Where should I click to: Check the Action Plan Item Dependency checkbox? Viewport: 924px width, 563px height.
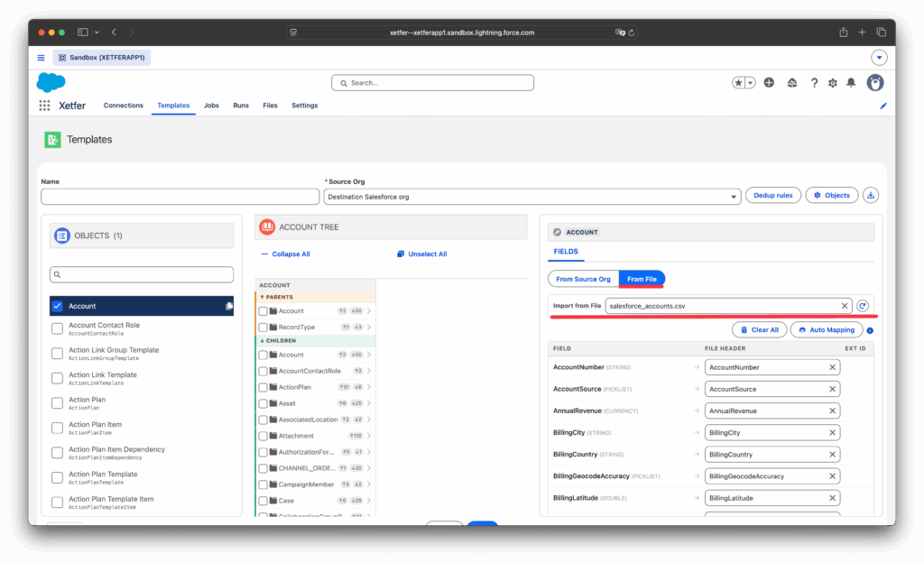57,453
